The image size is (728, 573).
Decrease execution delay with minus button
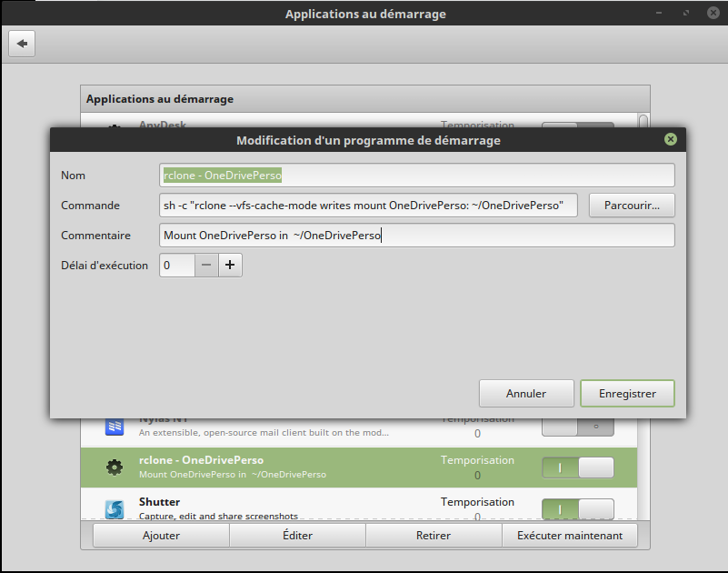[206, 265]
